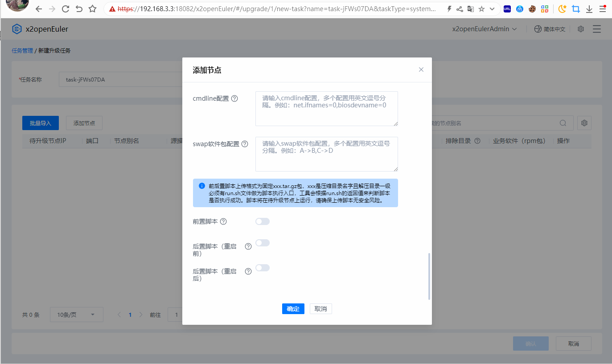Click the share icon in address bar
Screen dimensions: 612x364
click(x=460, y=9)
